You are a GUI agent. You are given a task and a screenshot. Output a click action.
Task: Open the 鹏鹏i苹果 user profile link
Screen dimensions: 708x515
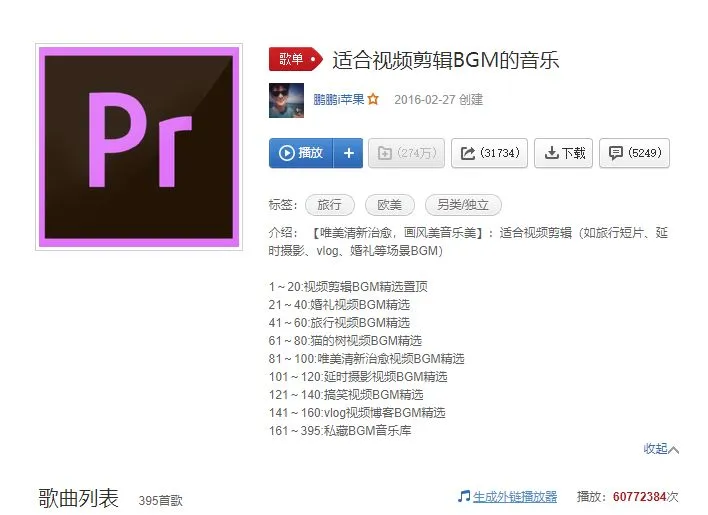[x=339, y=99]
